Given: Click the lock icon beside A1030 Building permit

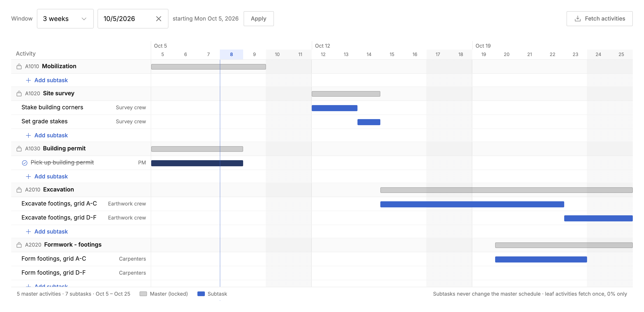Looking at the screenshot, I should (x=19, y=149).
